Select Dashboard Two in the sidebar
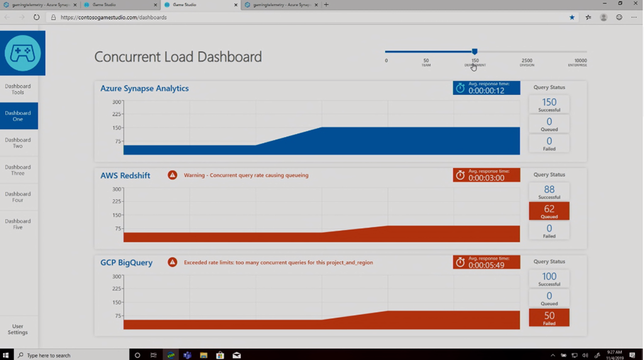Screen dimensions: 644x360 (x=18, y=143)
